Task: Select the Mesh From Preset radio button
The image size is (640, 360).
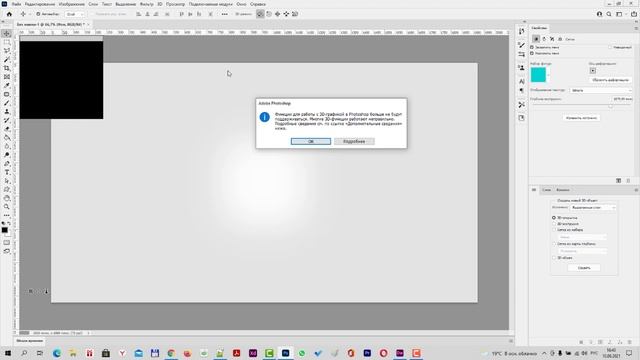Action: (554, 230)
